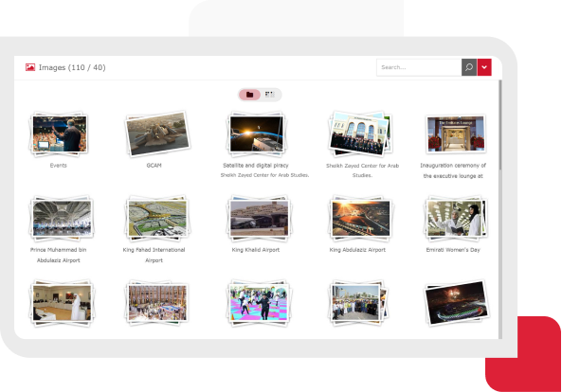Click 'Prince Muhammad bin Abdulaziz Airport' label
562x392 pixels.
tap(59, 255)
